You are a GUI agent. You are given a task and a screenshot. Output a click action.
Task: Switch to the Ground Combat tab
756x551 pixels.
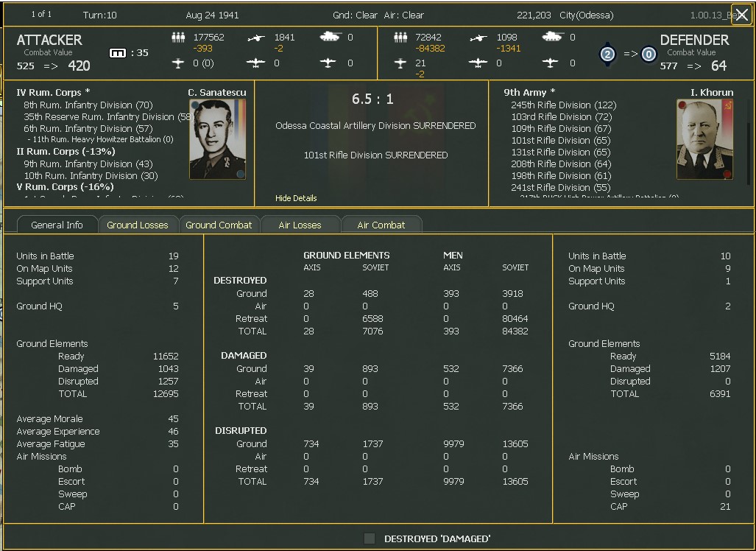tap(219, 225)
